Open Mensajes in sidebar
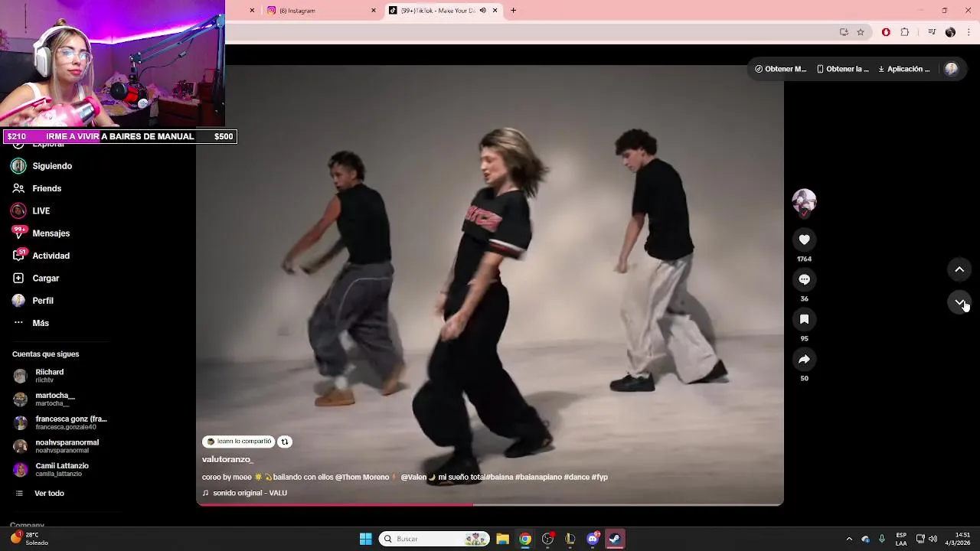980x551 pixels. (41, 233)
